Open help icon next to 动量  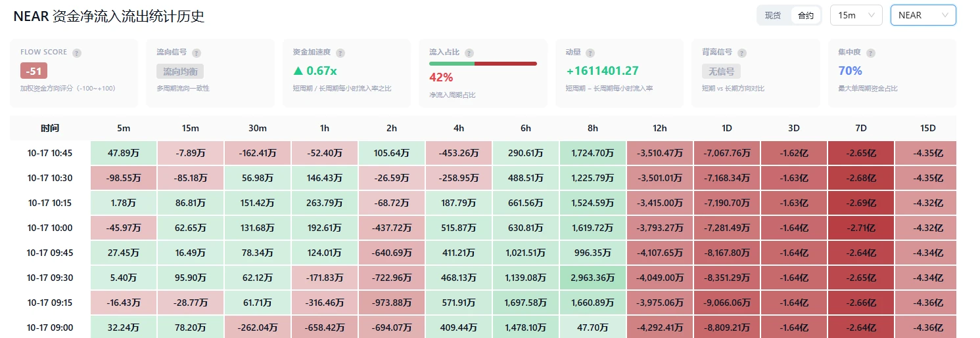click(x=590, y=53)
